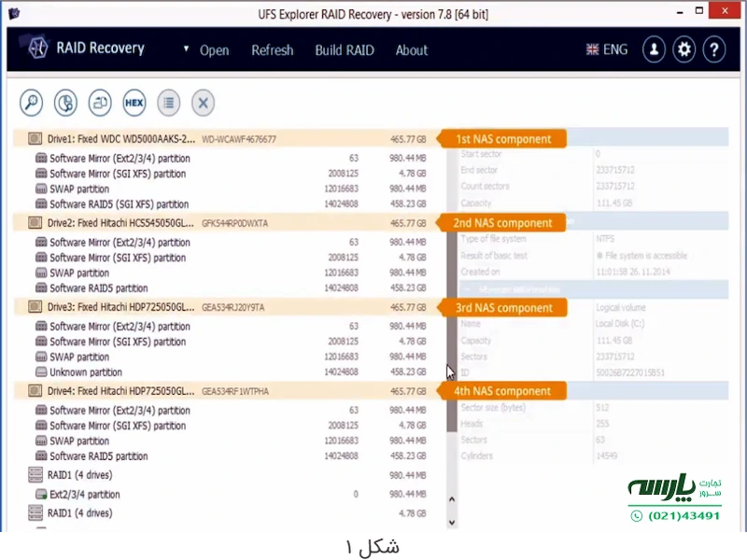Select Software RAID5 partition under Drive4

click(231, 456)
